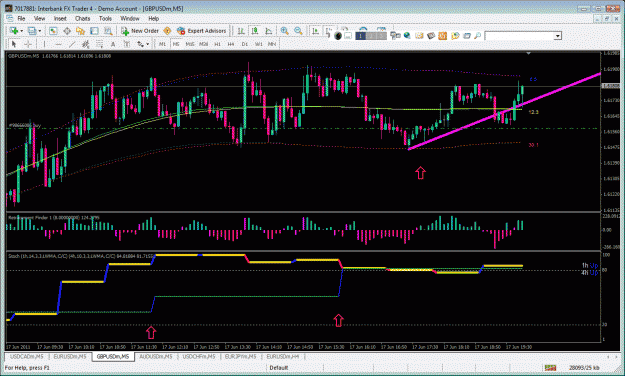Viewport: 625px width, 376px height.
Task: Switch to the H1 timeframe
Action: pos(217,44)
